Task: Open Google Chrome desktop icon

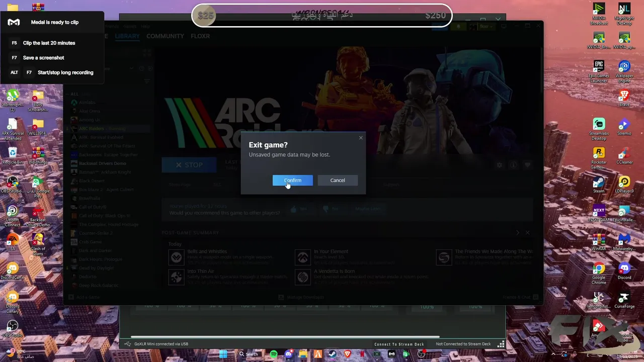Action: (599, 274)
